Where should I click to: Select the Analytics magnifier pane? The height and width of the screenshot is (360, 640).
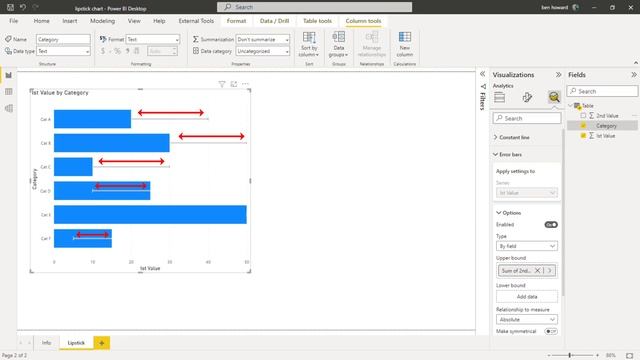[x=554, y=97]
